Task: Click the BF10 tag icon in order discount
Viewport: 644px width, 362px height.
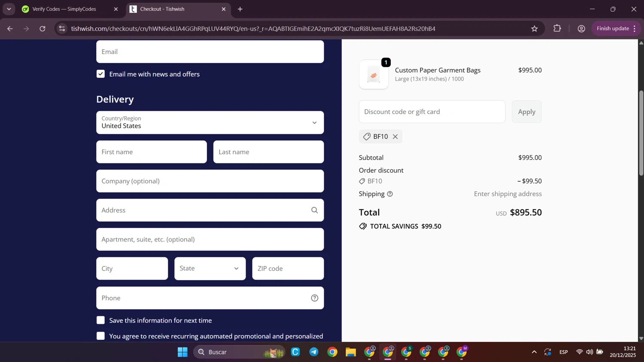Action: click(x=362, y=181)
